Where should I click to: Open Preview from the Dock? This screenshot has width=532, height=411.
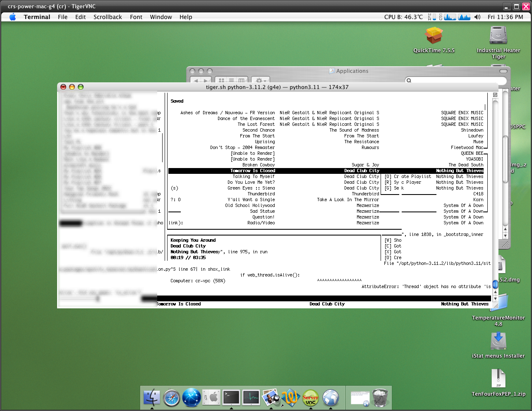[x=271, y=398]
